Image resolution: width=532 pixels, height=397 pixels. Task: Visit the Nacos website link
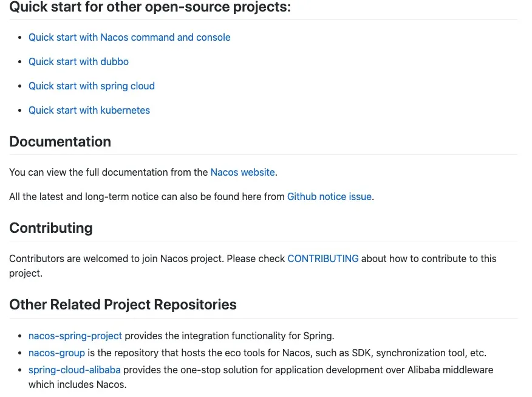tap(242, 173)
